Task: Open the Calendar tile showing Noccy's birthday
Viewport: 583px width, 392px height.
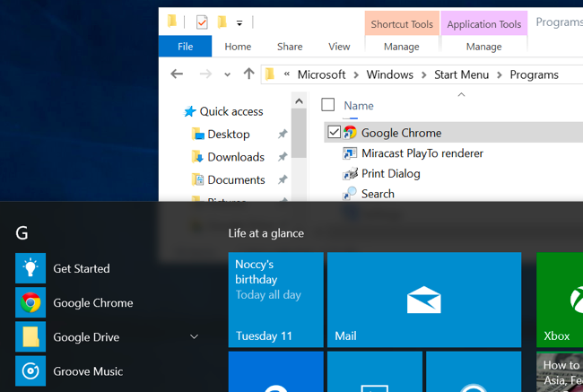Action: [x=276, y=300]
